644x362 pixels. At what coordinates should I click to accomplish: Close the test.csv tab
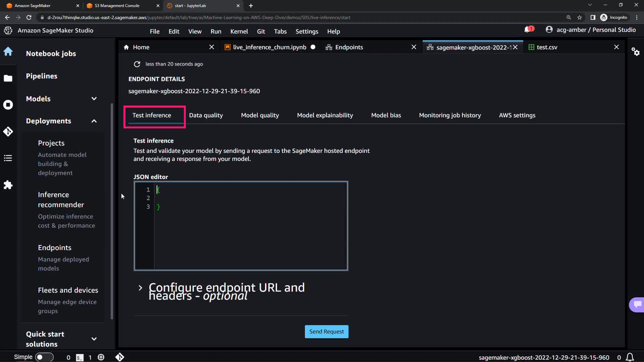(616, 47)
